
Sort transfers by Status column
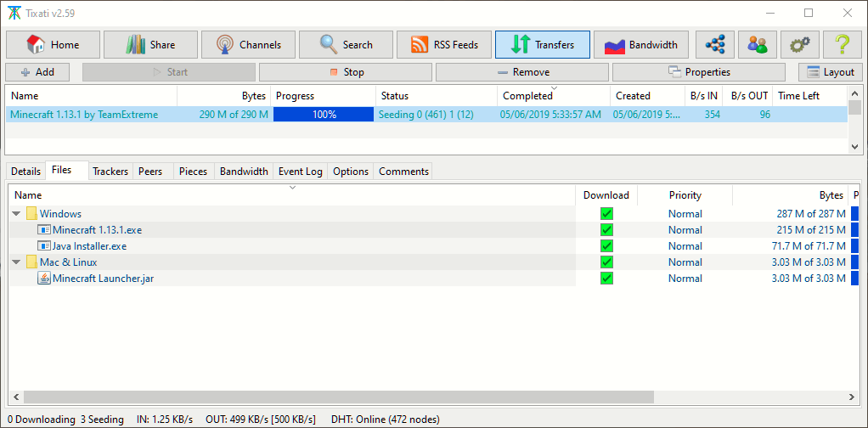click(437, 96)
